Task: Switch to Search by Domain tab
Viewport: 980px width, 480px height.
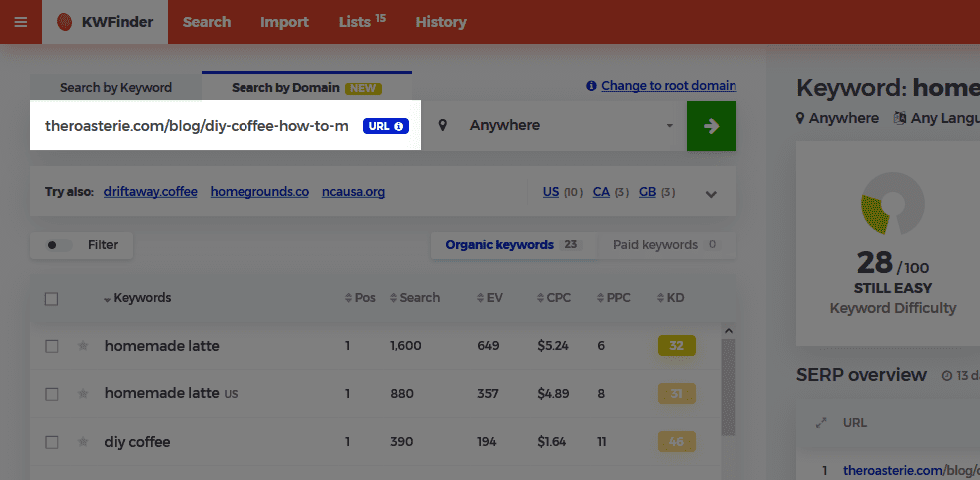Action: click(x=307, y=88)
